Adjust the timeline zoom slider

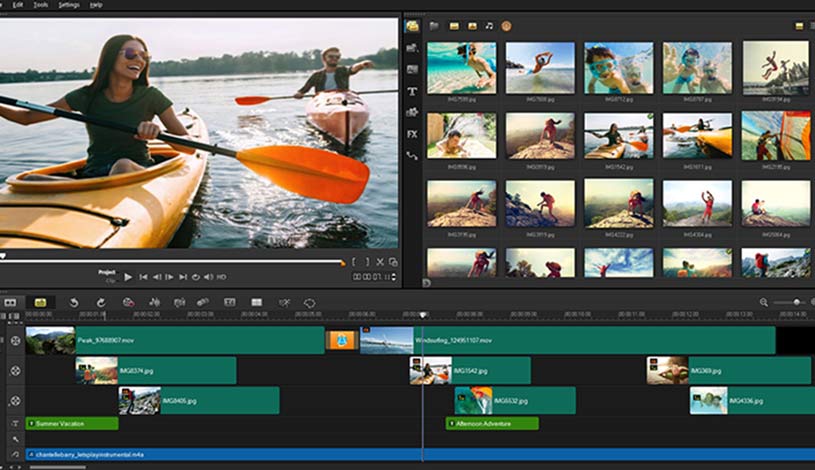[797, 302]
